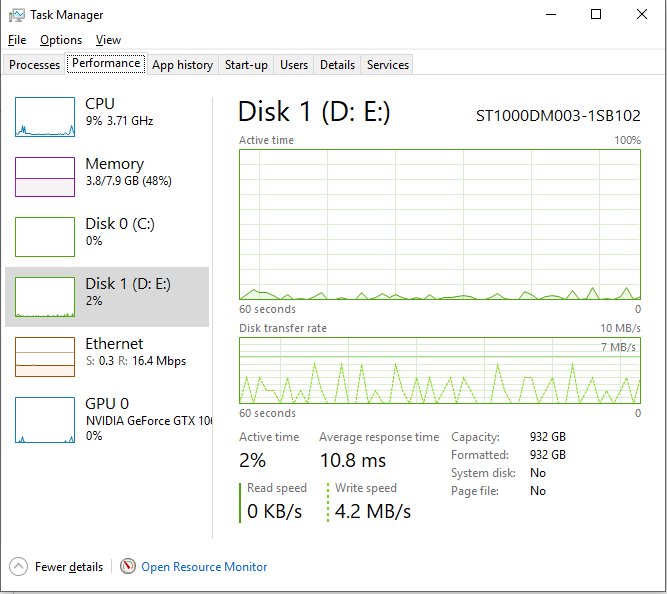Click the NVIDIA GeForce GTX label
Screen dimensions: 667x594
(x=149, y=421)
